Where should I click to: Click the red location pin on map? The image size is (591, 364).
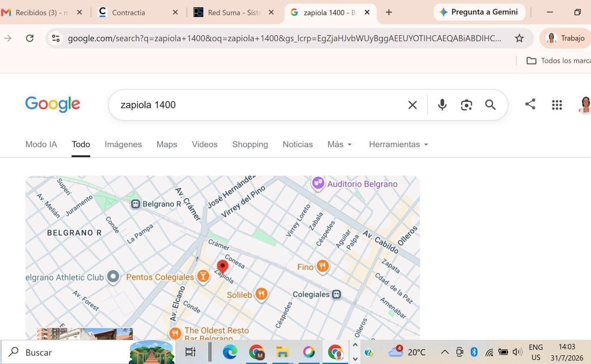pos(222,267)
